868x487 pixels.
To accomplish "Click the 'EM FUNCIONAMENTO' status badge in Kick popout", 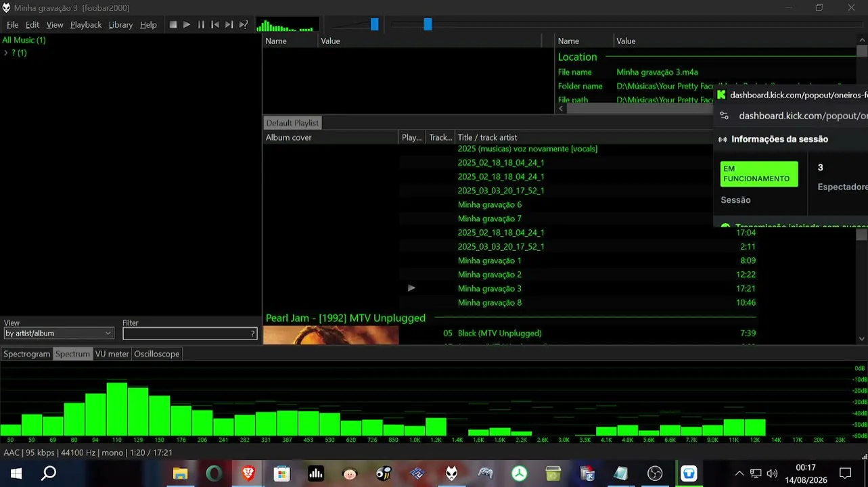I will (x=759, y=174).
